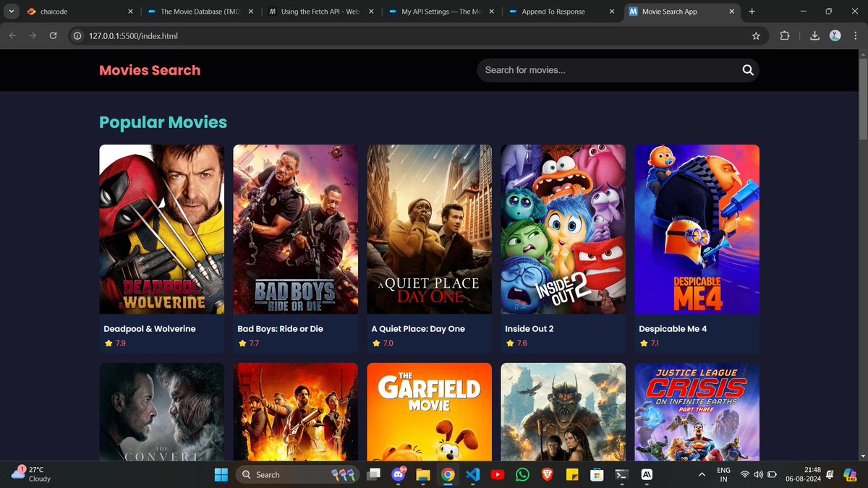Click the 'A Quiet Place: Day One' title text
This screenshot has width=868, height=488.
[418, 329]
